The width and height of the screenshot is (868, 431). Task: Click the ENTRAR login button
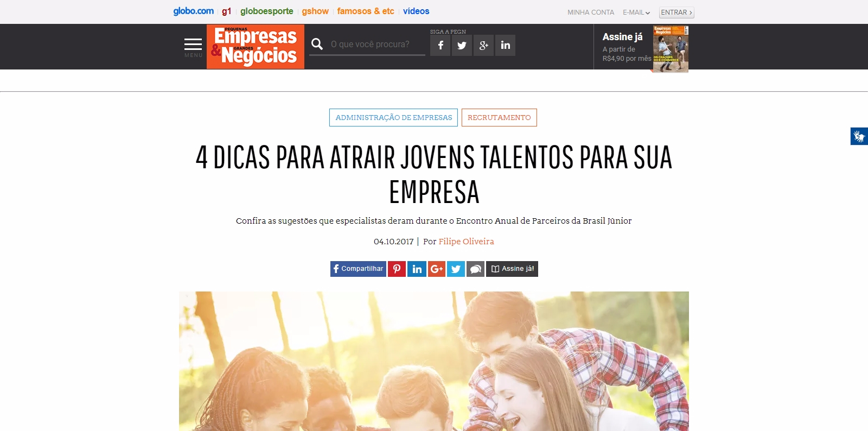pos(676,12)
